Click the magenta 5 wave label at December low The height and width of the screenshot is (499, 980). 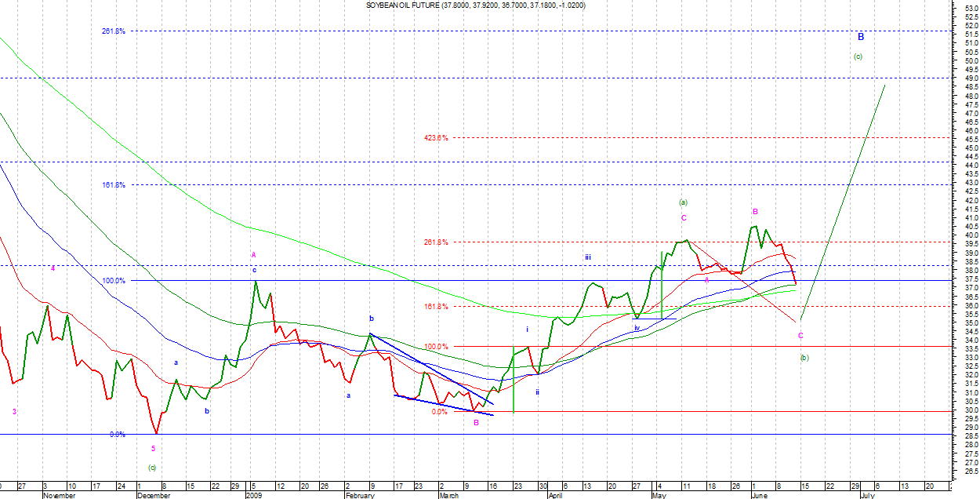coord(153,449)
